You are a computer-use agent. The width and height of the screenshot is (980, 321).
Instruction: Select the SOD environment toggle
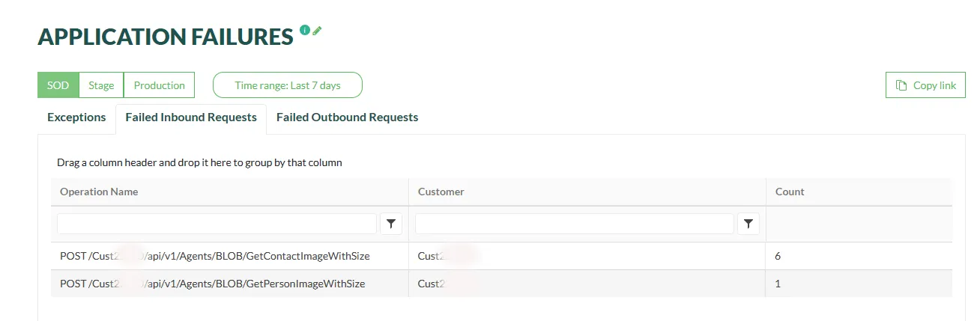[x=58, y=85]
